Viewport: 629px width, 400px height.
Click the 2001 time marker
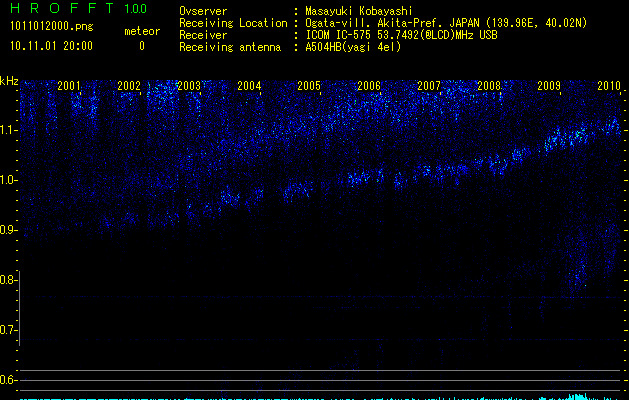[x=69, y=85]
